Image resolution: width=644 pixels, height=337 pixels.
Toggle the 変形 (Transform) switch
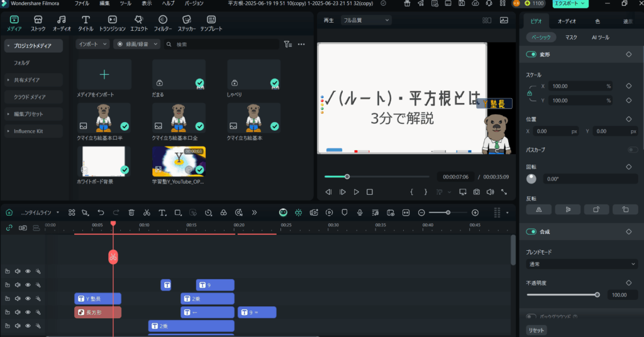(531, 55)
